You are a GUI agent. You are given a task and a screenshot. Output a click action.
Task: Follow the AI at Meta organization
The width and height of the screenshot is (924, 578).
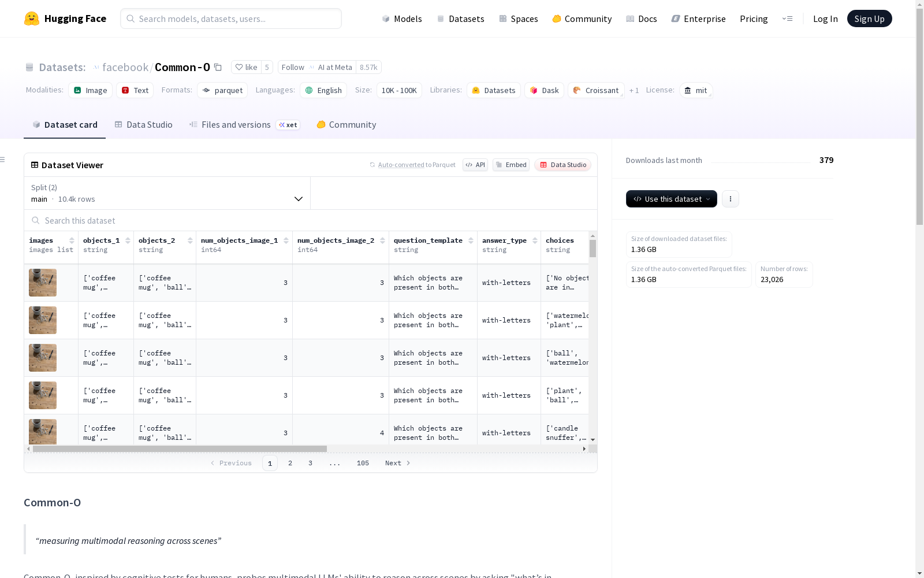coord(317,67)
